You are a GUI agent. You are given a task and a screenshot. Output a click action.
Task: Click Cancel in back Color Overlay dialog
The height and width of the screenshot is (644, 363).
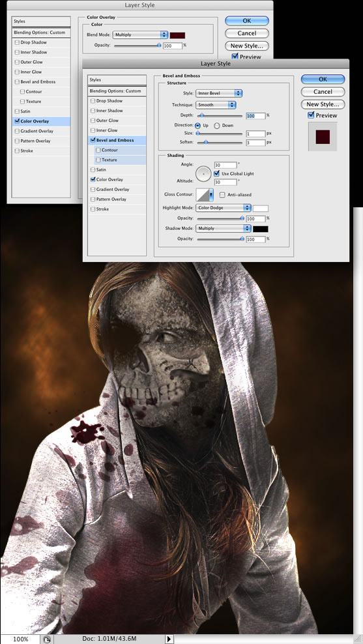pos(247,33)
